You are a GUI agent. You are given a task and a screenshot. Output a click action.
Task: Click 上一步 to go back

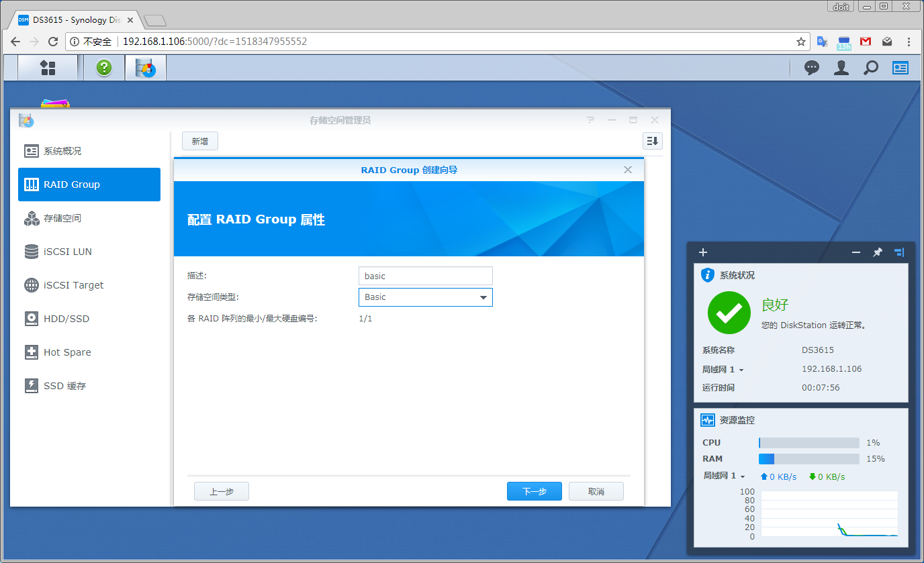pyautogui.click(x=222, y=491)
